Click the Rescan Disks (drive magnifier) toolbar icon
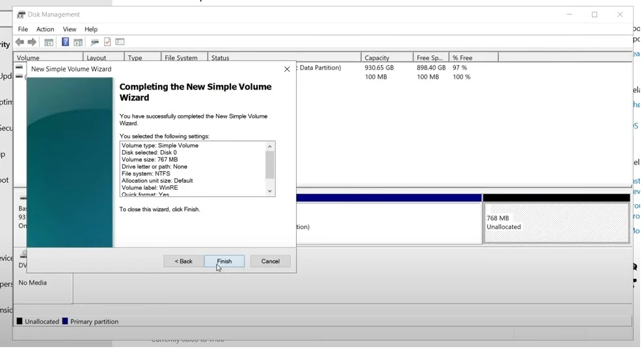The width and height of the screenshot is (644, 351). pos(94,42)
